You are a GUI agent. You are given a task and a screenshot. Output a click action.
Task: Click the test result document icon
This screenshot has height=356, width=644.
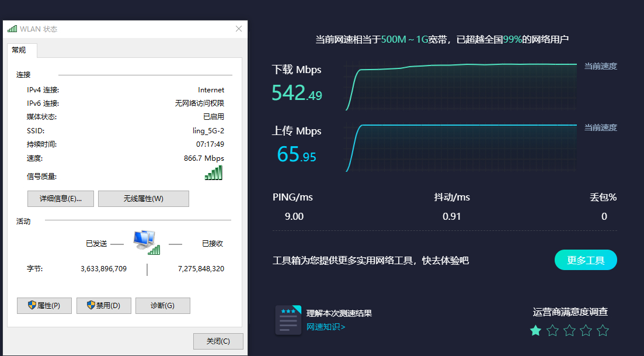(288, 320)
